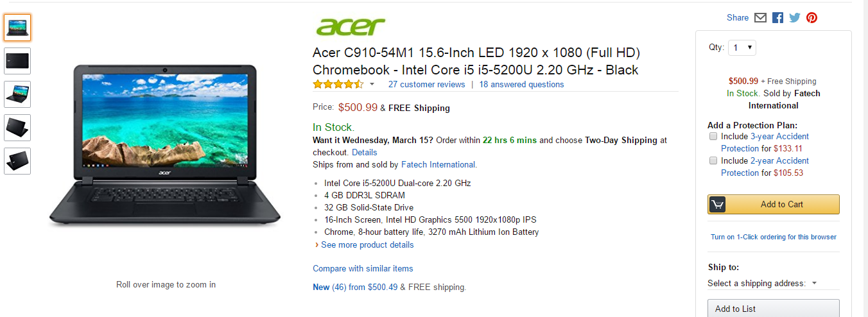Share product on Pinterest icon
This screenshot has height=317, width=868.
pyautogui.click(x=812, y=18)
